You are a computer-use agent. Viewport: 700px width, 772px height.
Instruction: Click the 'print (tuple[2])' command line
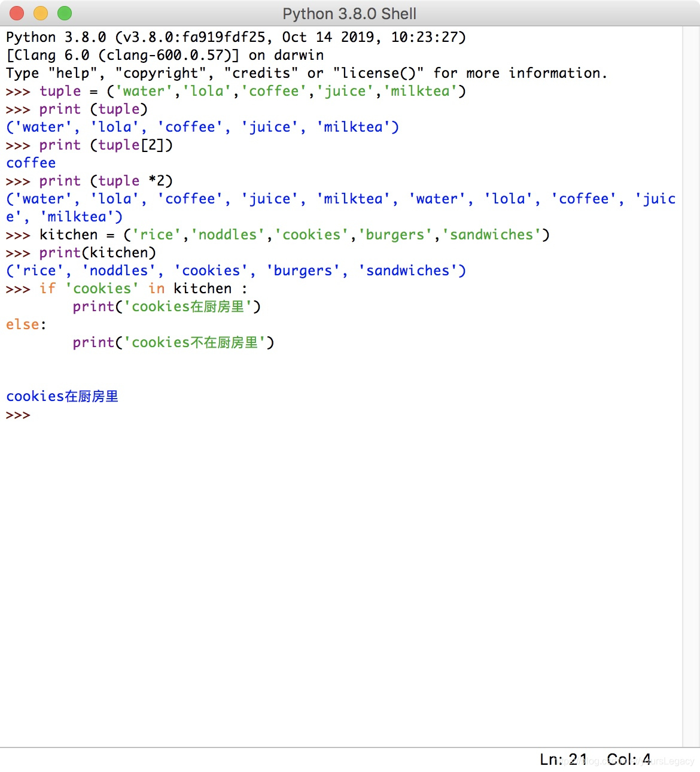point(89,145)
